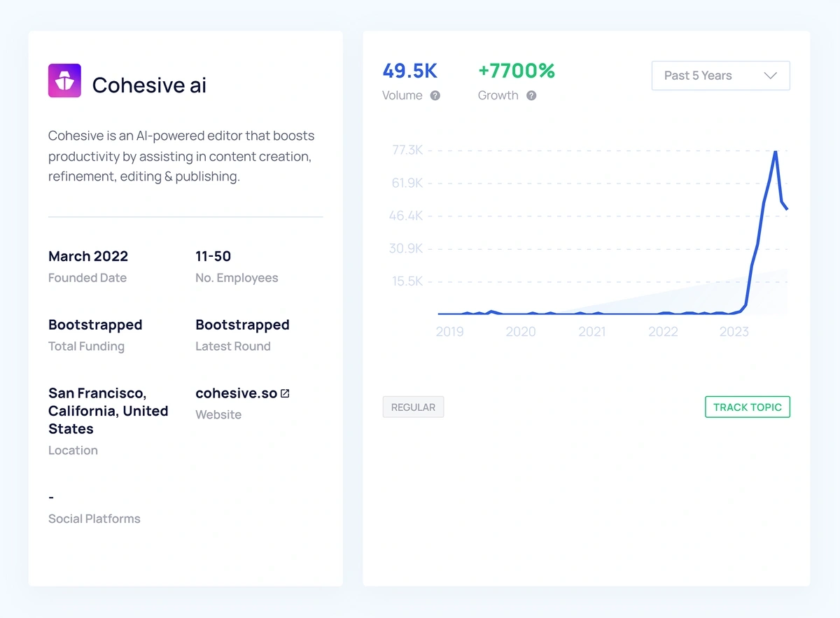
Task: Click the Growth label text
Action: [498, 96]
